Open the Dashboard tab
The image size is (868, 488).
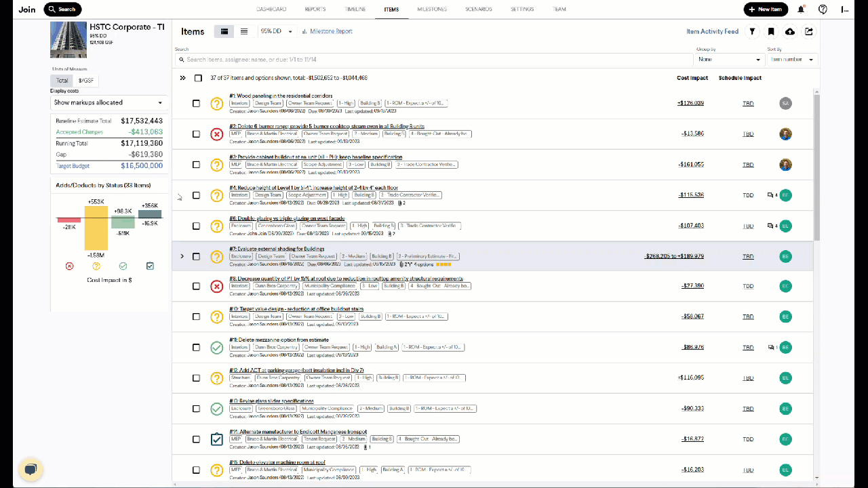(x=271, y=9)
